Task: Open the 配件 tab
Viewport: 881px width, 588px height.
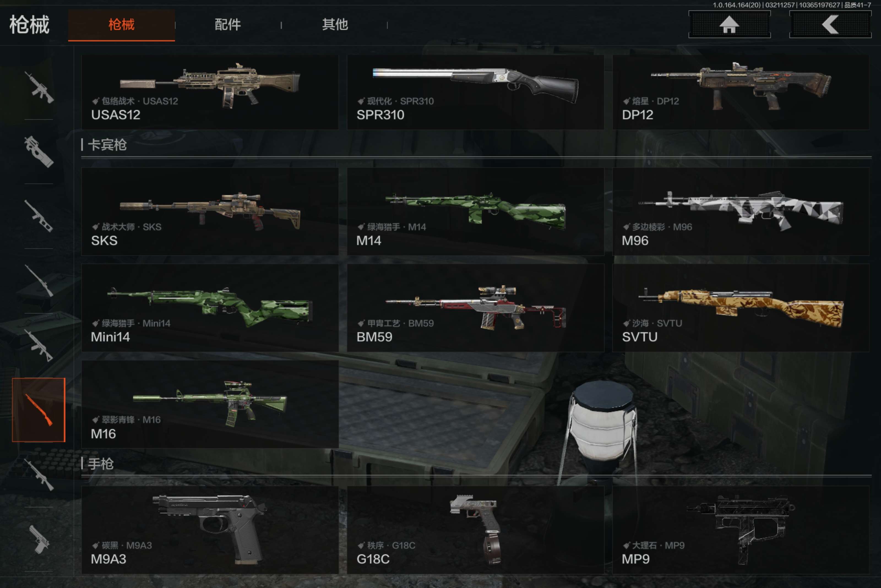Action: [228, 25]
